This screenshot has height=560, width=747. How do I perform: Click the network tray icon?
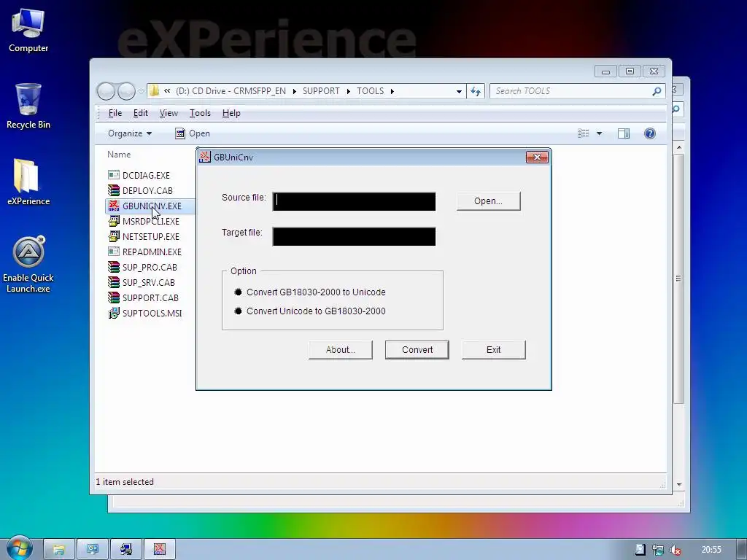[x=658, y=550]
